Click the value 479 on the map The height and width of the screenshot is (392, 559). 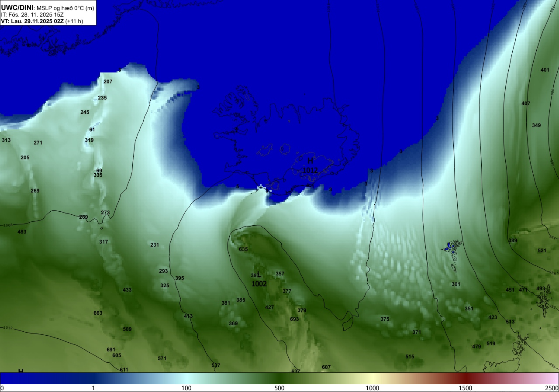click(476, 347)
